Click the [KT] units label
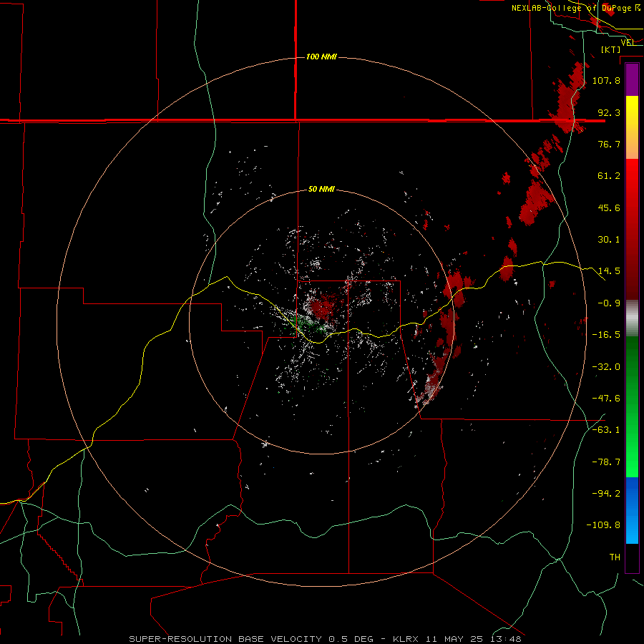644x644 pixels. coord(611,49)
